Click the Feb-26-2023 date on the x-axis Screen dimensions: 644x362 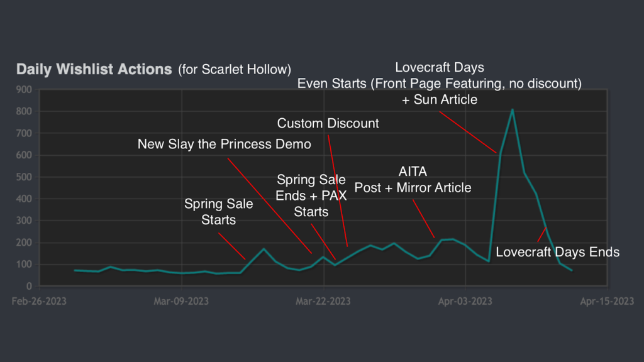coord(39,301)
